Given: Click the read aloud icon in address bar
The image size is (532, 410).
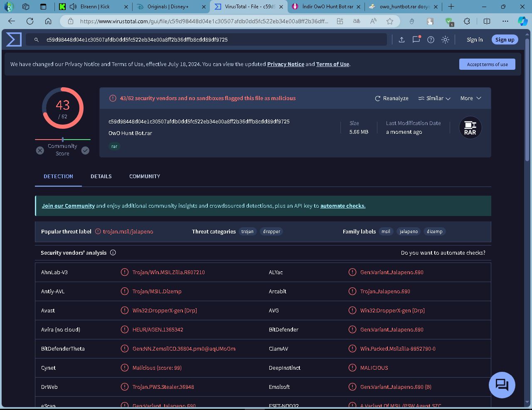Looking at the screenshot, I should click(373, 21).
